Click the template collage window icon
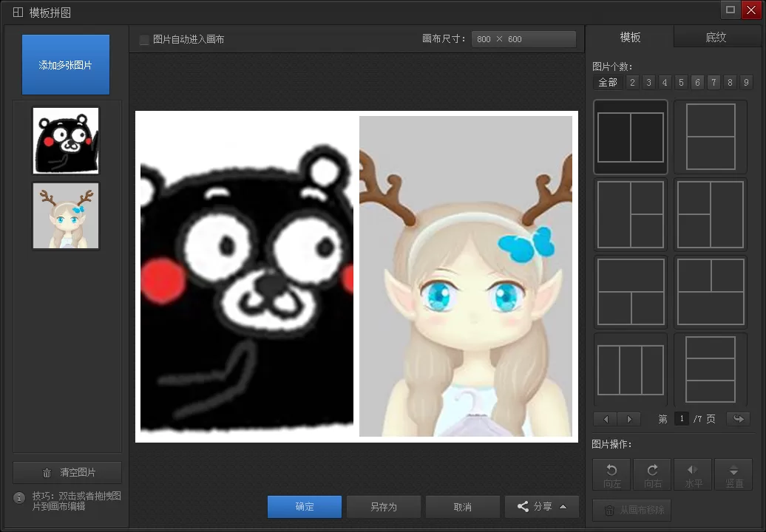766x532 pixels. click(18, 13)
